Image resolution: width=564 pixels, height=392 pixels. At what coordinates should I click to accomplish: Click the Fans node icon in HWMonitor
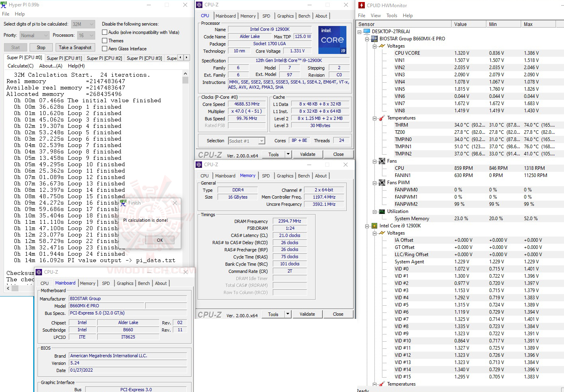pyautogui.click(x=382, y=161)
